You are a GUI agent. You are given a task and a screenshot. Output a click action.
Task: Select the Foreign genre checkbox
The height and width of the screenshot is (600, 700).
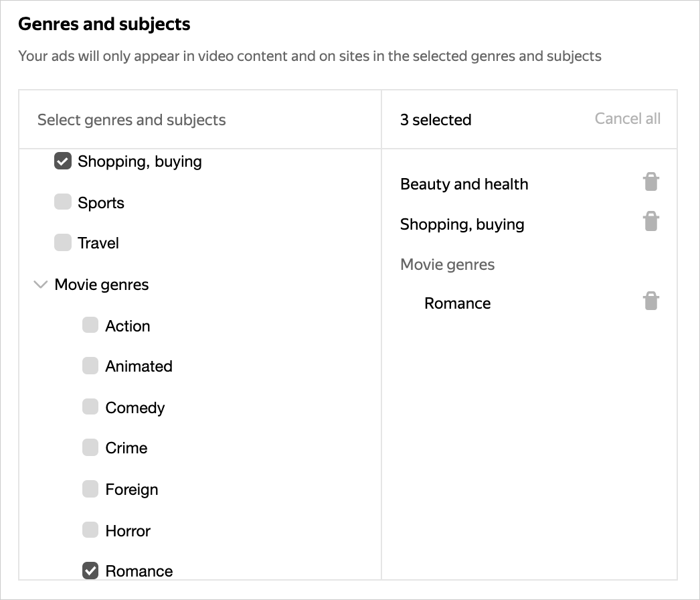click(x=90, y=489)
